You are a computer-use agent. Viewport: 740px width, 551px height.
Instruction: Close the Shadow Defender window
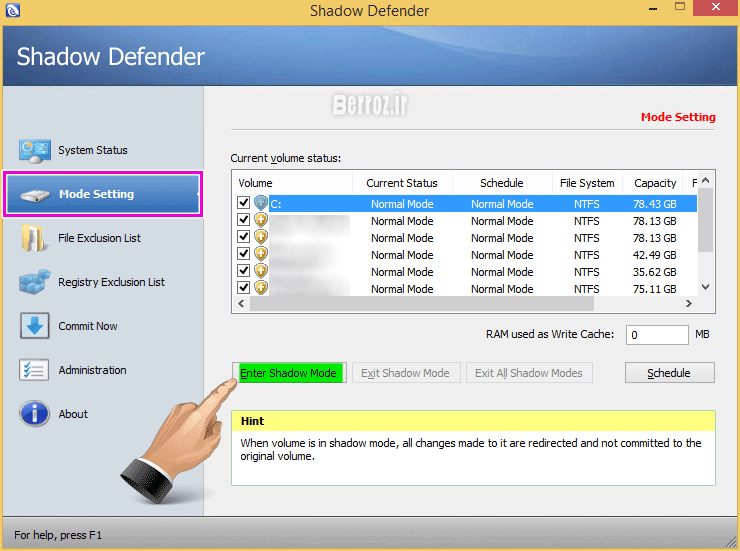click(x=716, y=8)
